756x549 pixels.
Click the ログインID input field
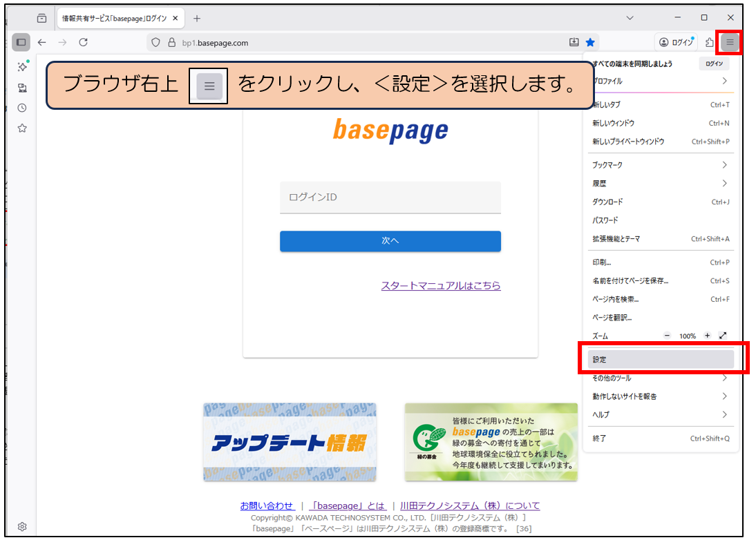(x=390, y=198)
